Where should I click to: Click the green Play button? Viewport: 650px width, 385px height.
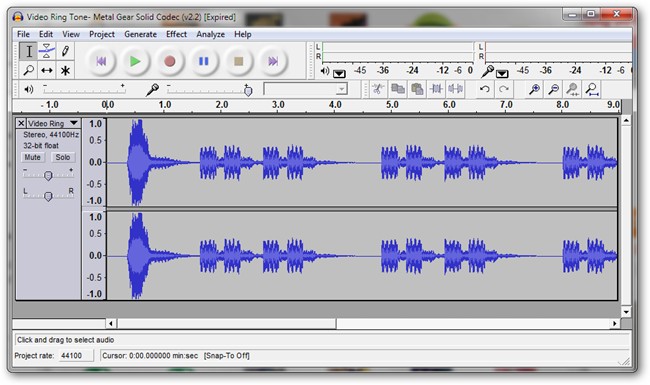(x=135, y=61)
